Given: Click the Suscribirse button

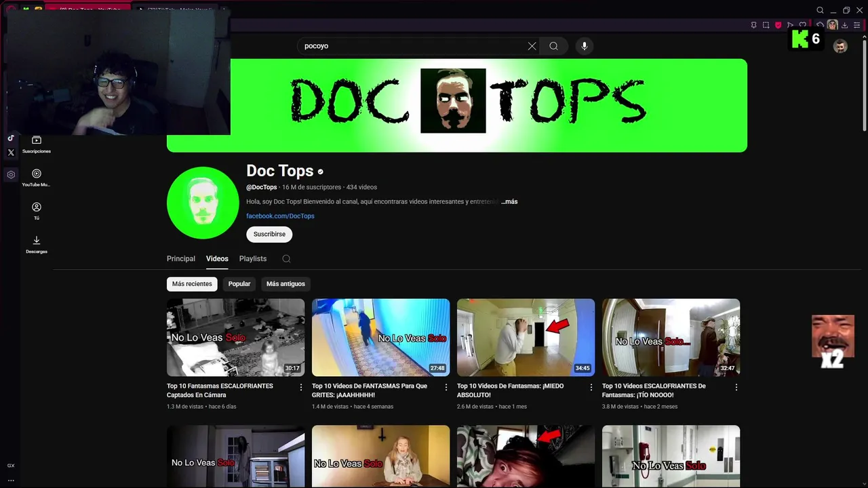Looking at the screenshot, I should pyautogui.click(x=269, y=234).
